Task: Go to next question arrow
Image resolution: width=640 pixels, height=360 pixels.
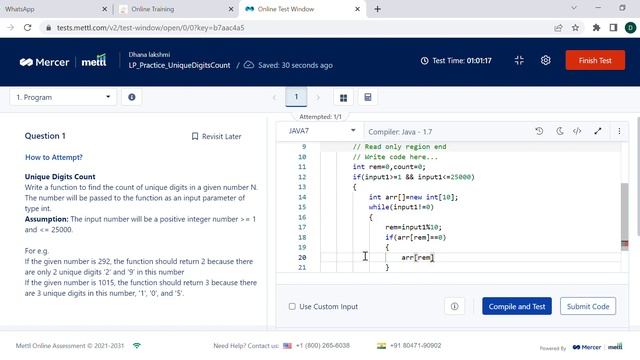Action: click(318, 98)
